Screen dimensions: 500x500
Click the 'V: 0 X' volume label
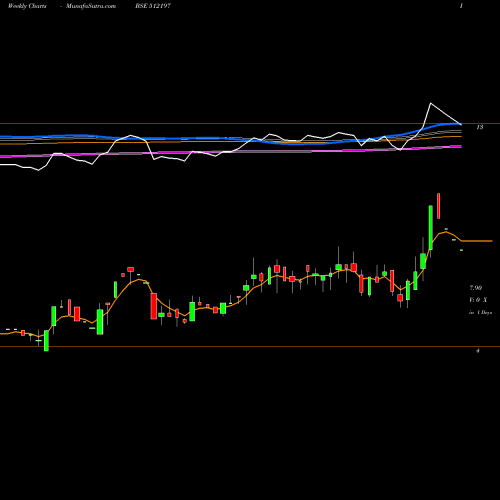[478, 300]
